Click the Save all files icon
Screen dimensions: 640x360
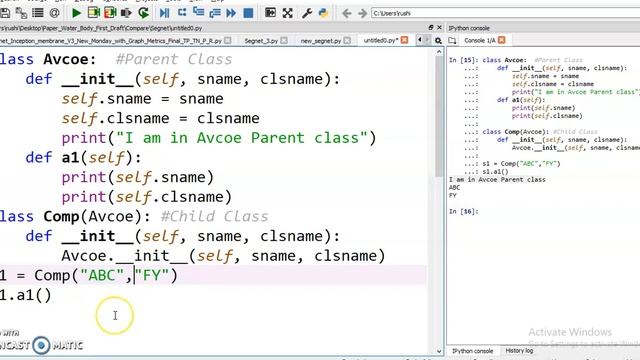tap(21, 13)
